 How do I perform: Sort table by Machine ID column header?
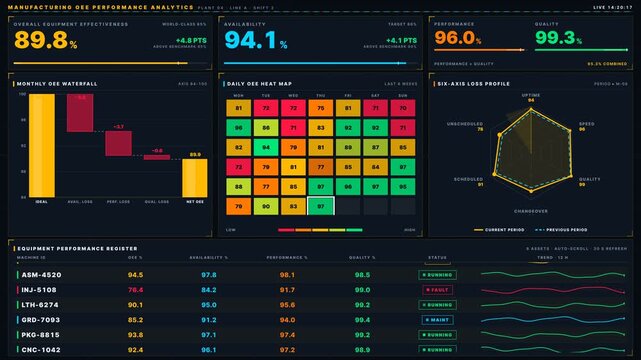click(31, 257)
